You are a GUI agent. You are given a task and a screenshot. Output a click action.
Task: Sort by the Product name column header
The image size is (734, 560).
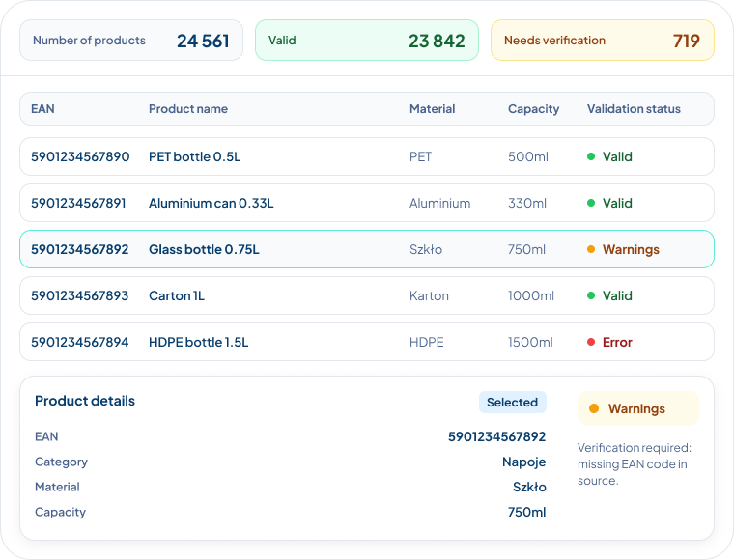click(x=188, y=108)
